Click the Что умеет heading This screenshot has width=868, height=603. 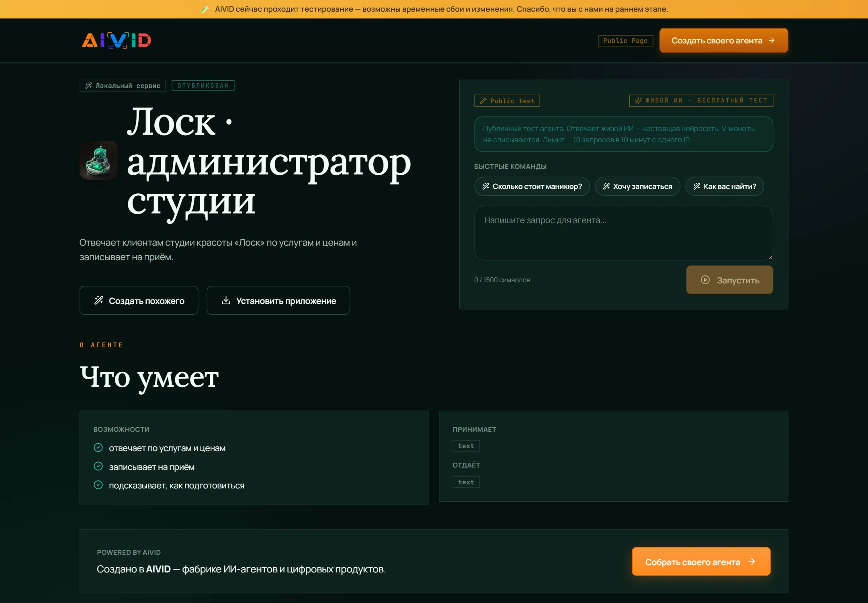click(x=149, y=378)
